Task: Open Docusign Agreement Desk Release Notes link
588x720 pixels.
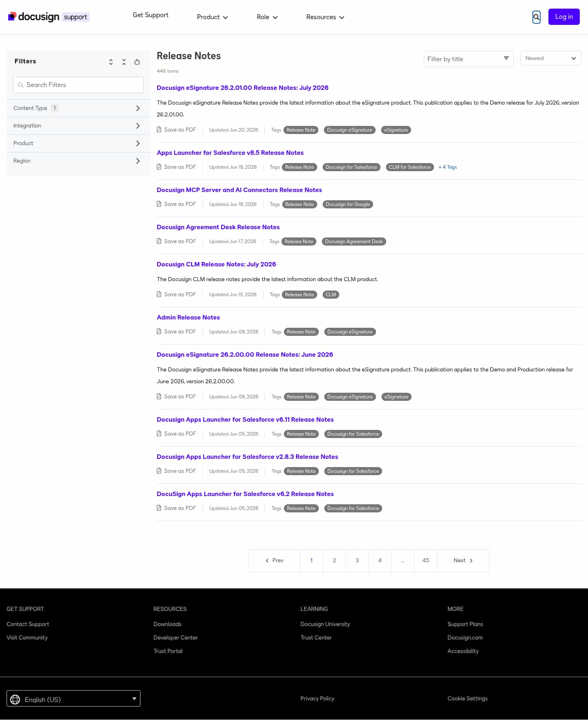Action: (218, 227)
